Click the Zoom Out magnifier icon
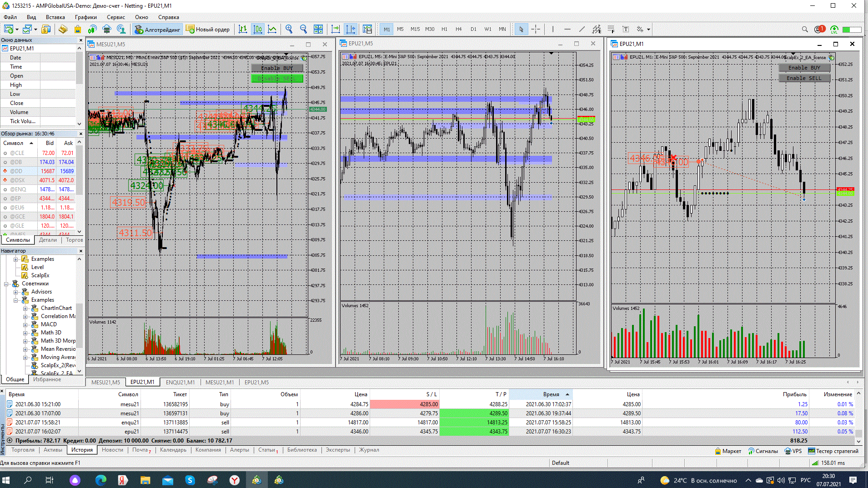Viewport: 868px width, 488px height. pyautogui.click(x=303, y=29)
